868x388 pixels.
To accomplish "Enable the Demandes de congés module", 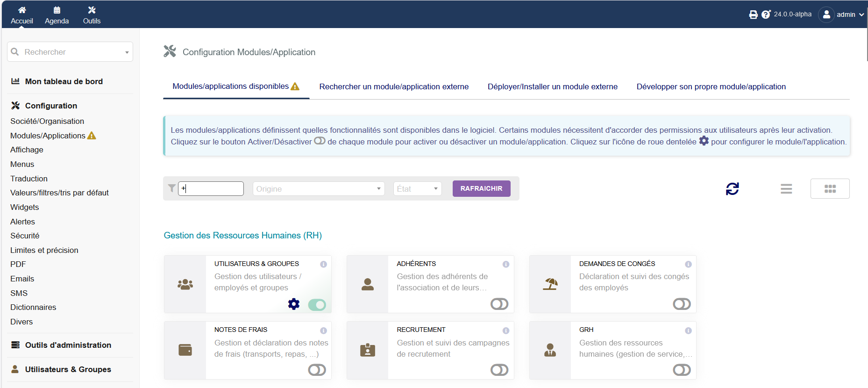I will [x=682, y=304].
